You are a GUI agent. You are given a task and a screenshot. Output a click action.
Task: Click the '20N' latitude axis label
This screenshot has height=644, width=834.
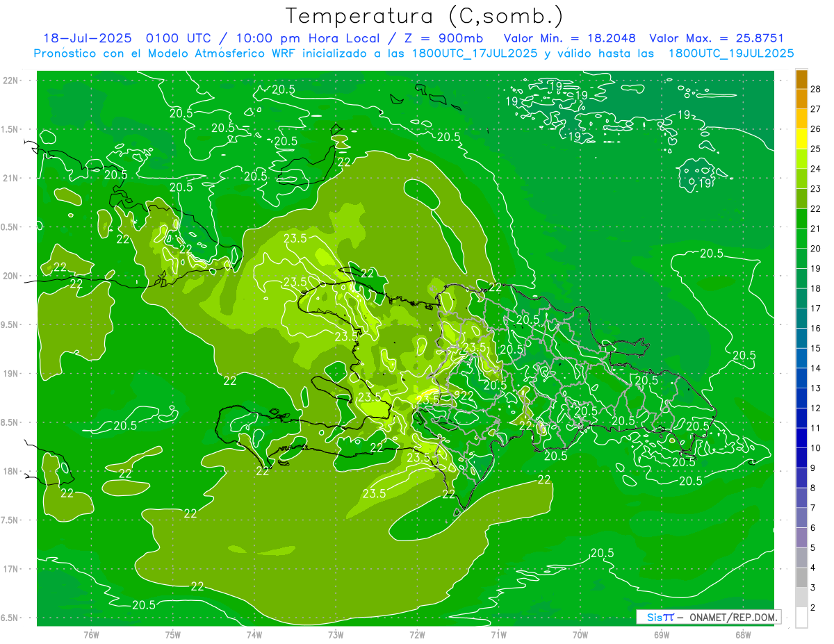tap(10, 276)
